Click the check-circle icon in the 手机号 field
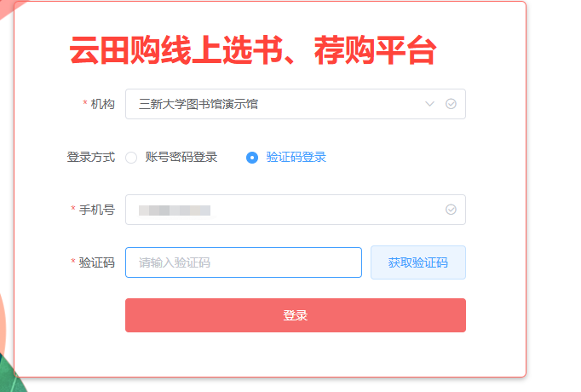This screenshot has height=392, width=581. pyautogui.click(x=452, y=210)
